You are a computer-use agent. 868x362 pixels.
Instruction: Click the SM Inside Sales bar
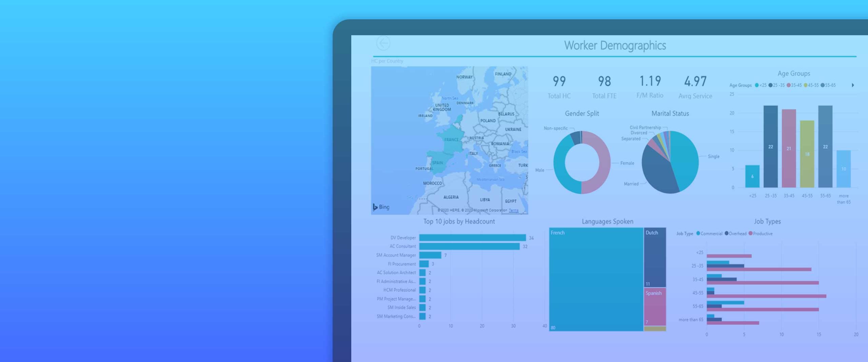point(422,307)
